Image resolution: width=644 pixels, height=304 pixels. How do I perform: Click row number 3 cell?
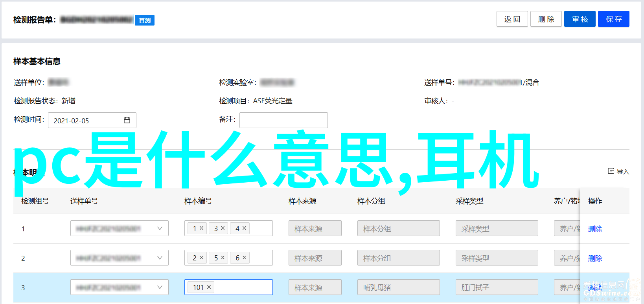(x=23, y=288)
